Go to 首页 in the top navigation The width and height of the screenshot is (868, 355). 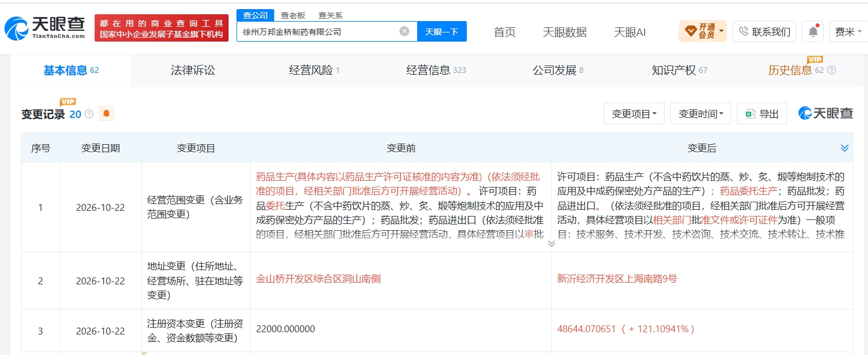(x=504, y=32)
